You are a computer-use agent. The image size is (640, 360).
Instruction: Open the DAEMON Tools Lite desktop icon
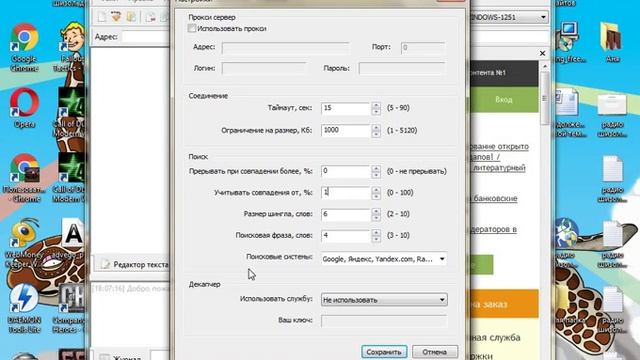click(24, 308)
